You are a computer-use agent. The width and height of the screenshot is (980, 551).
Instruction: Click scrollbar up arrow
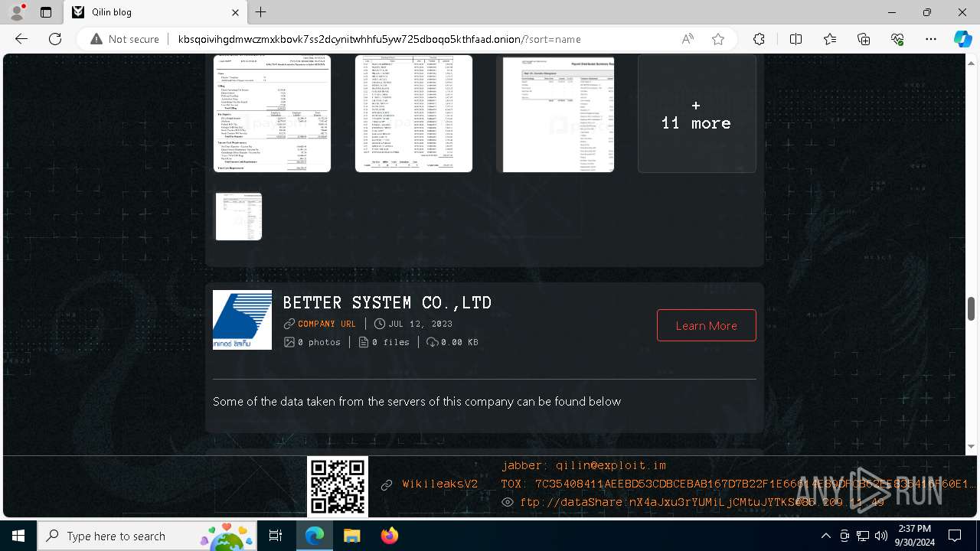971,64
